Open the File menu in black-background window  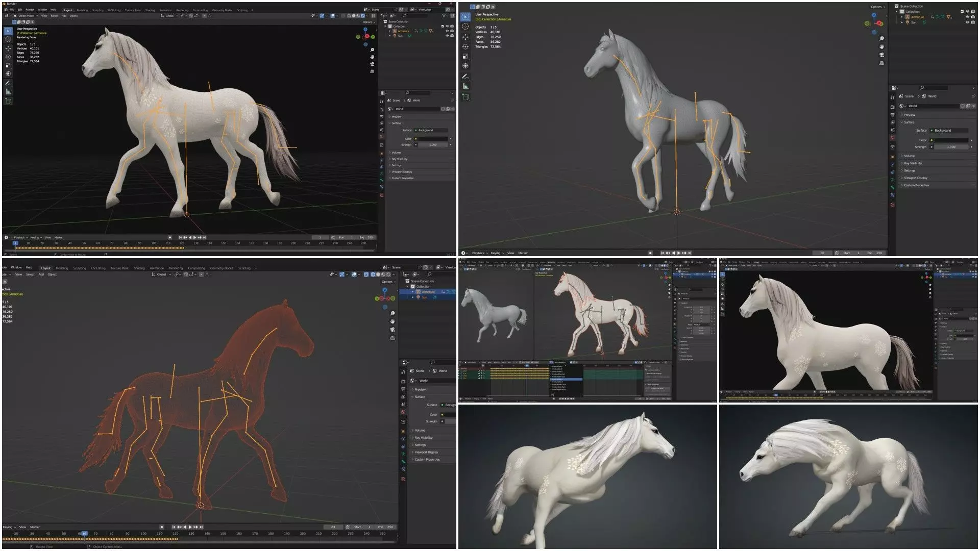point(12,10)
